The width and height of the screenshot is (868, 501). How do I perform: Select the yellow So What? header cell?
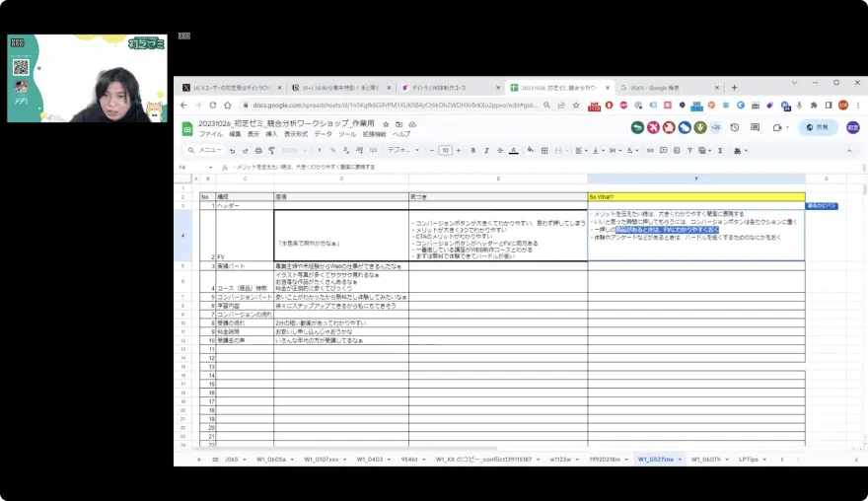tap(695, 197)
